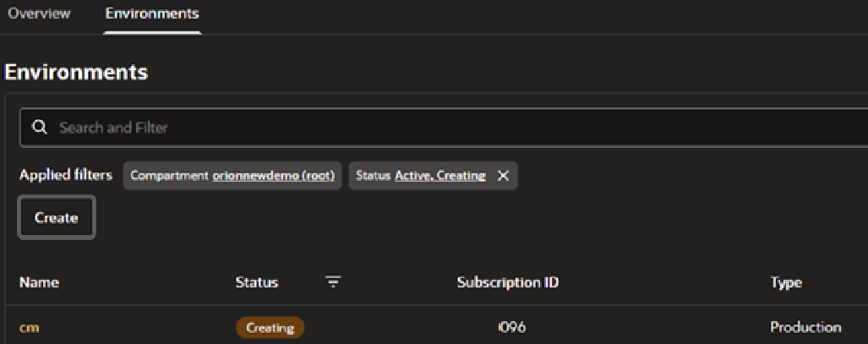Open the Status column filter icon
868x344 pixels.
[x=333, y=282]
